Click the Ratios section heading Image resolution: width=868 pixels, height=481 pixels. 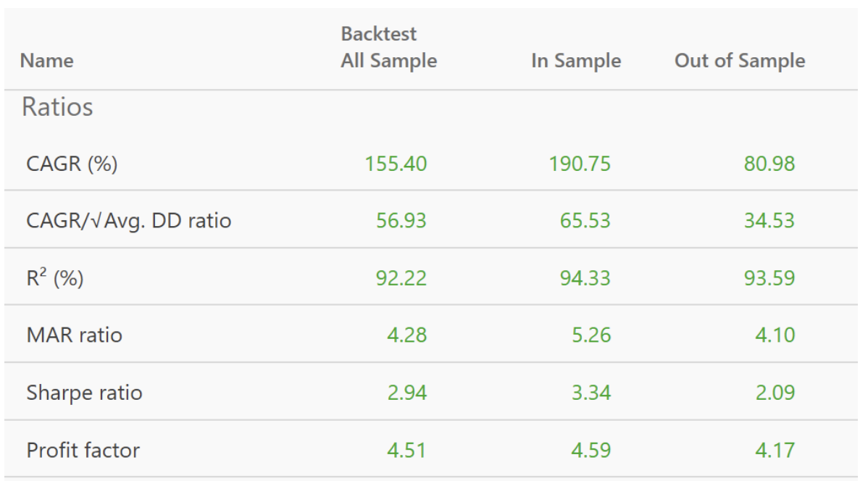[x=57, y=107]
